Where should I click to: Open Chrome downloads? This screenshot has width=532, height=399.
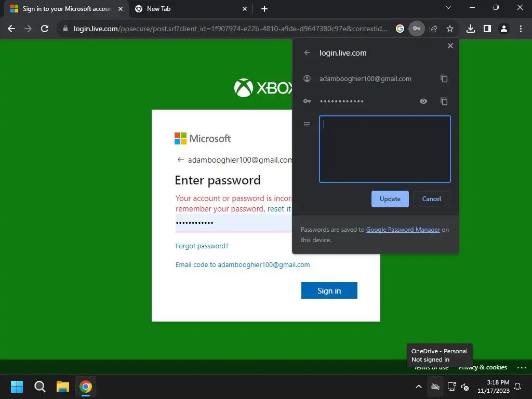tap(471, 29)
